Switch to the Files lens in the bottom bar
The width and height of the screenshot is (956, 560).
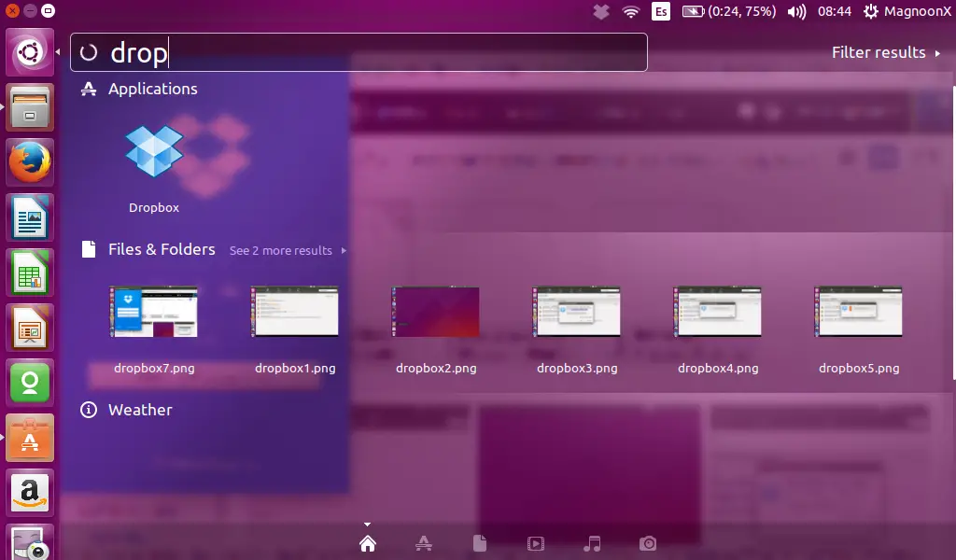click(480, 543)
